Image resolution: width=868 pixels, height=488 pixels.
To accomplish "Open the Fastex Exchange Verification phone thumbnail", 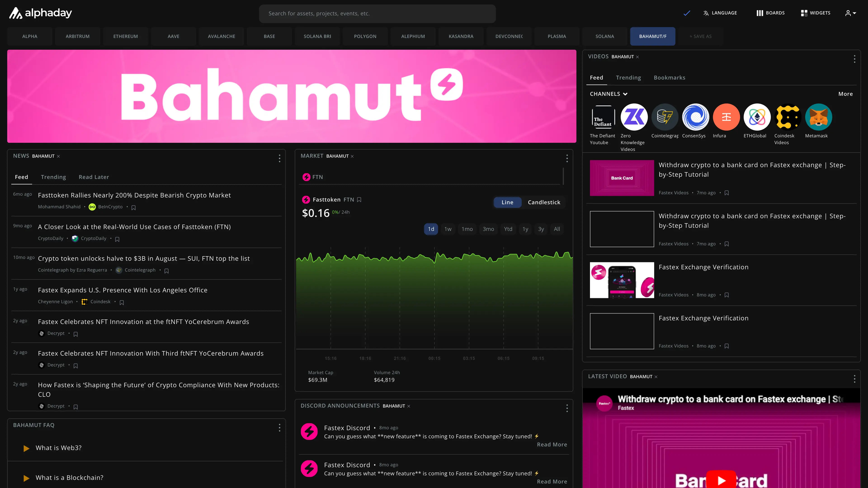I will [x=622, y=280].
